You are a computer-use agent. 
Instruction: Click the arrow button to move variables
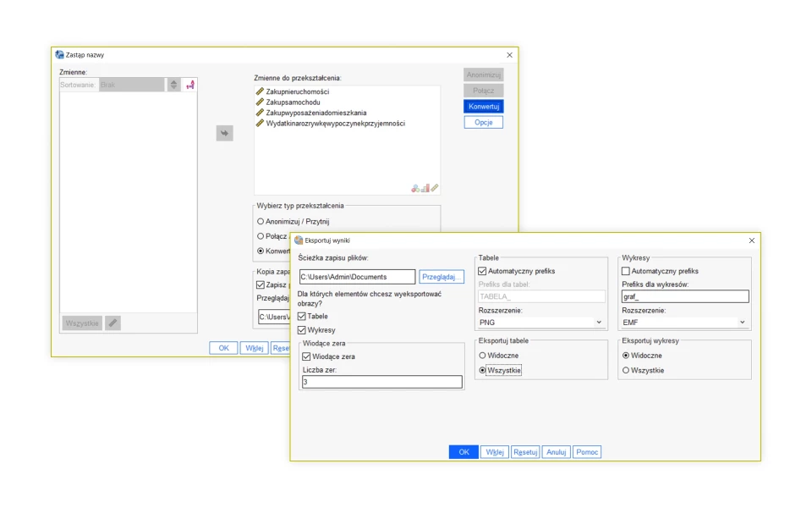tap(224, 133)
